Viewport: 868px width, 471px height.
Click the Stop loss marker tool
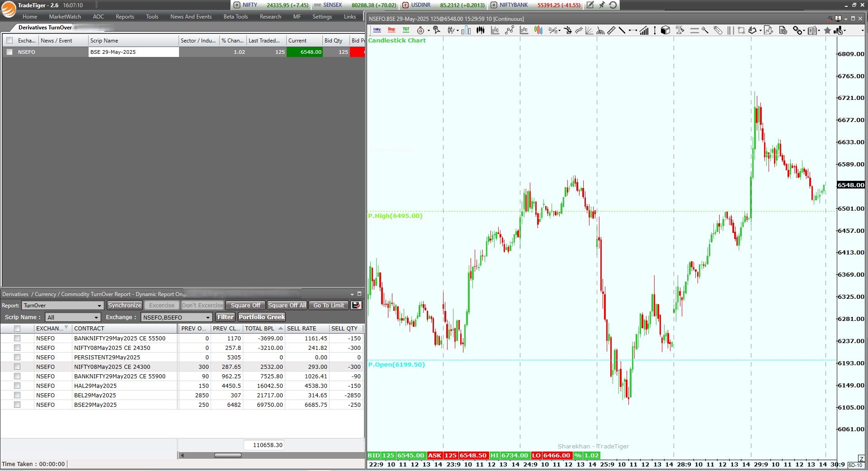click(392, 30)
